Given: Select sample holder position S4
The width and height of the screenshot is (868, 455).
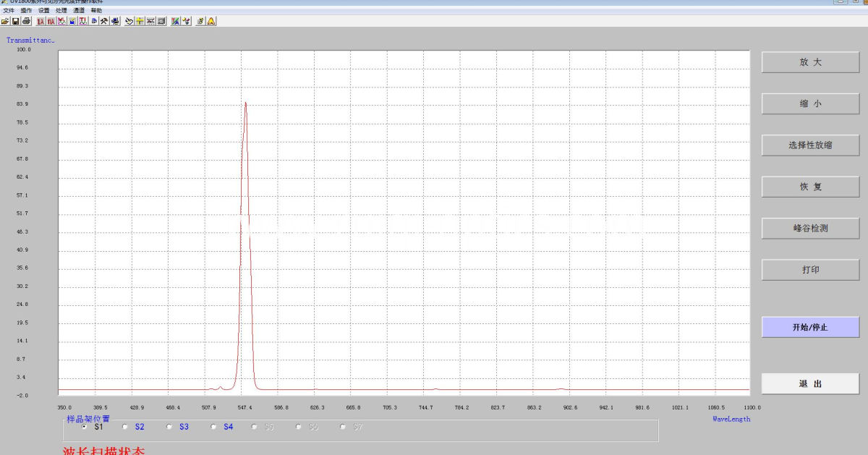Looking at the screenshot, I should point(213,427).
